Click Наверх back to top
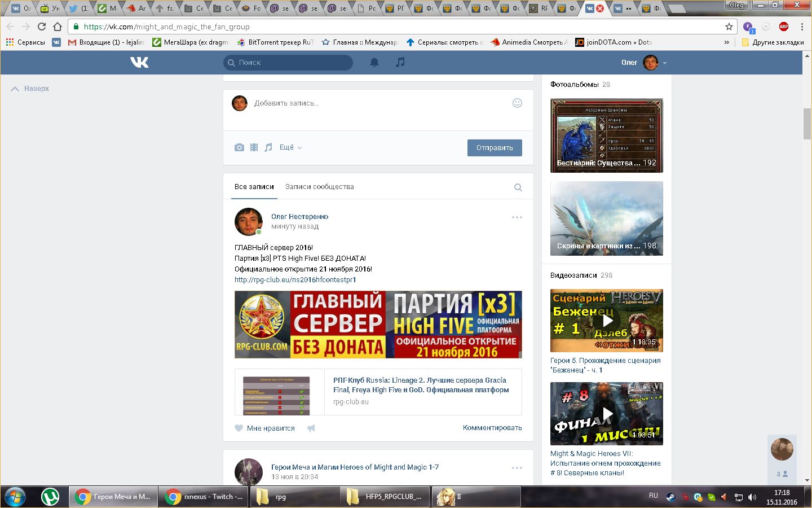 (x=30, y=89)
